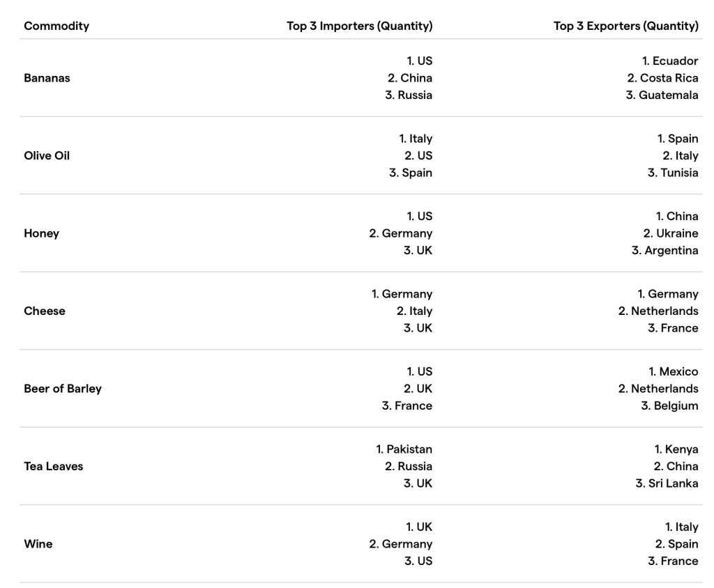Select the Cheese row label
Image resolution: width=714 pixels, height=588 pixels.
[x=45, y=311]
